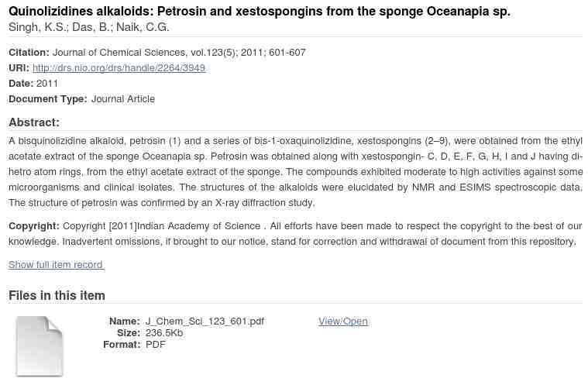
Task: Click the Abstract heading
Action: click(34, 122)
